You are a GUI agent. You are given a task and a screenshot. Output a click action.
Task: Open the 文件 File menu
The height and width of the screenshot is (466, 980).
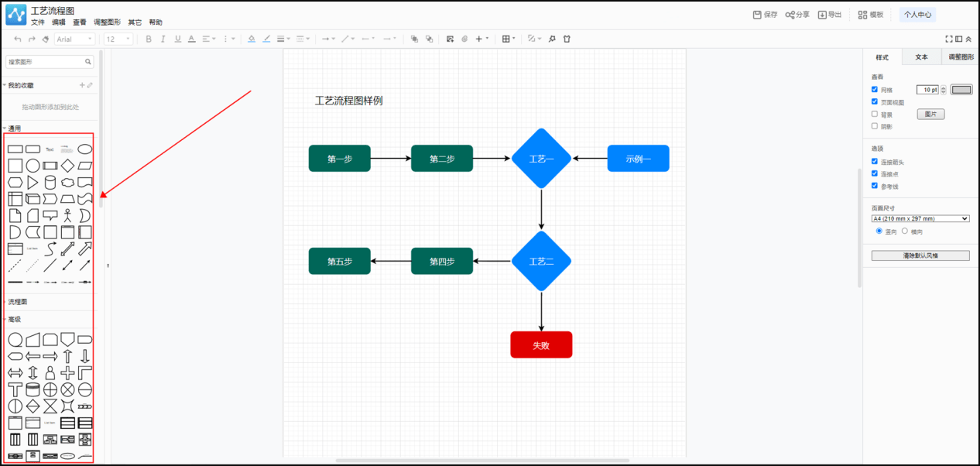pyautogui.click(x=38, y=22)
